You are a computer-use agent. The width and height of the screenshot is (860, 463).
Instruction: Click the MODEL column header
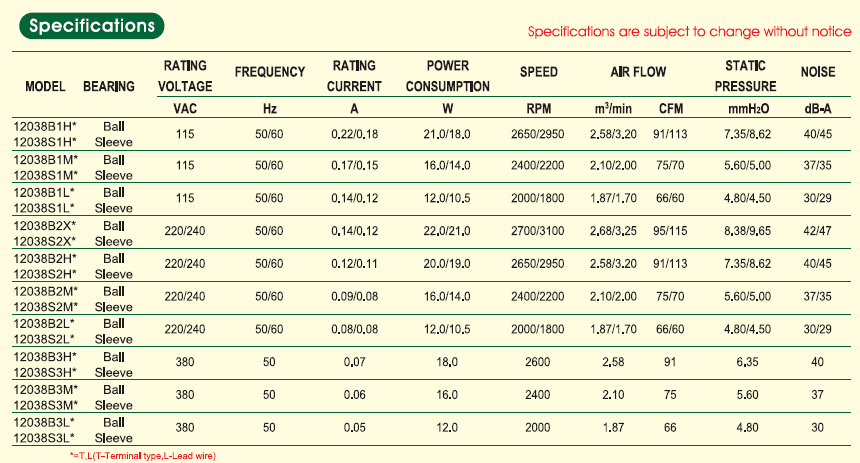[45, 87]
